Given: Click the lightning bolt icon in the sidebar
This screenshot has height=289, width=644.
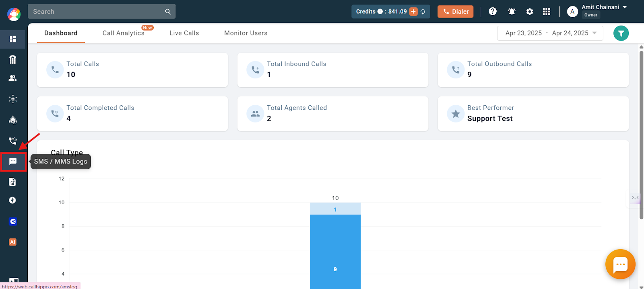Looking at the screenshot, I should [13, 200].
